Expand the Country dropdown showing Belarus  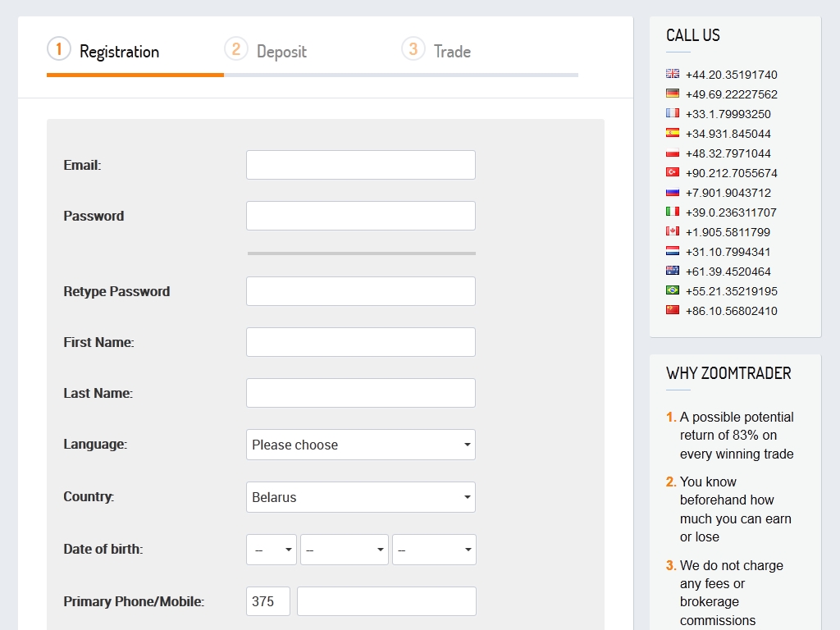tap(361, 497)
